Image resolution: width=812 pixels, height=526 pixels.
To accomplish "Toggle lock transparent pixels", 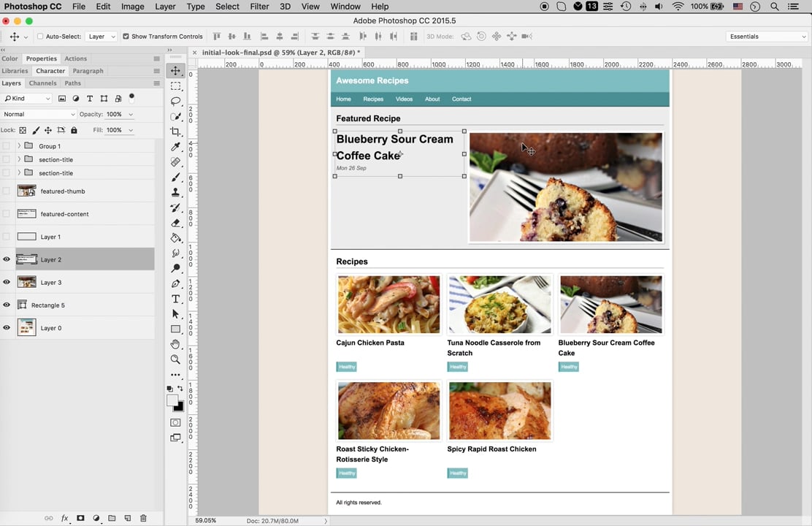I will pyautogui.click(x=23, y=130).
